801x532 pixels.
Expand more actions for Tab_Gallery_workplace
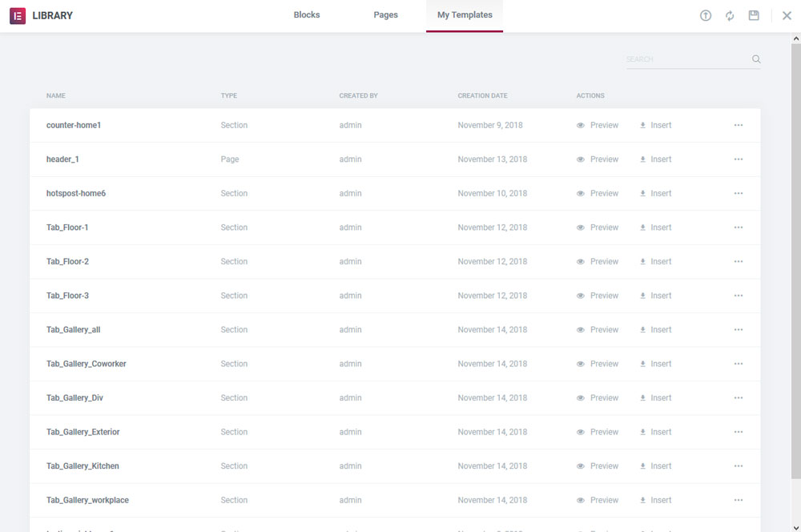click(x=739, y=500)
